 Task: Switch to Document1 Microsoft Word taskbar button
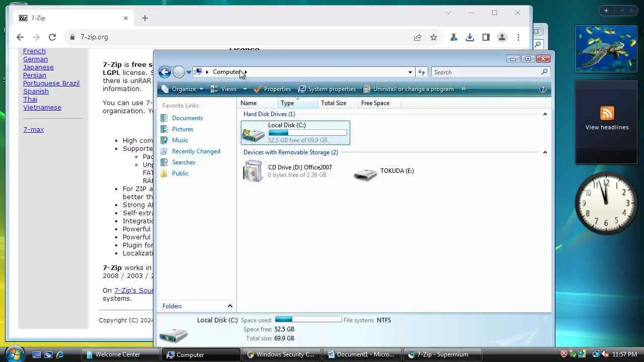(x=362, y=354)
